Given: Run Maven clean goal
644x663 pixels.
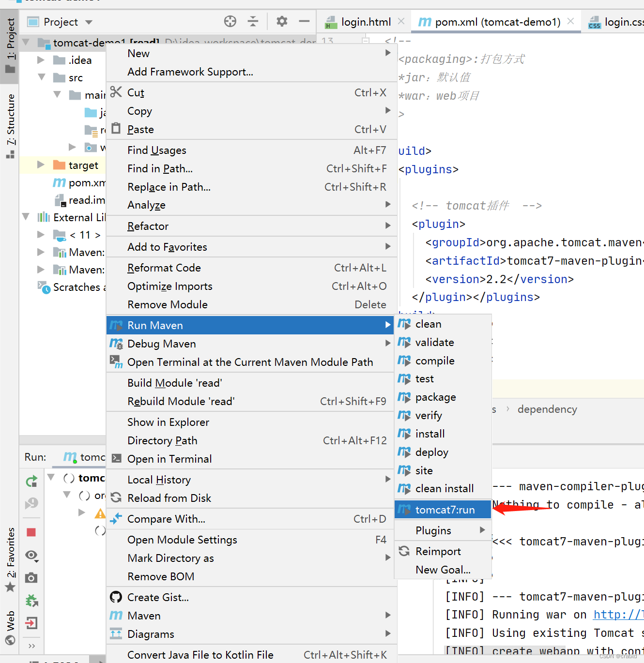Looking at the screenshot, I should [443, 324].
